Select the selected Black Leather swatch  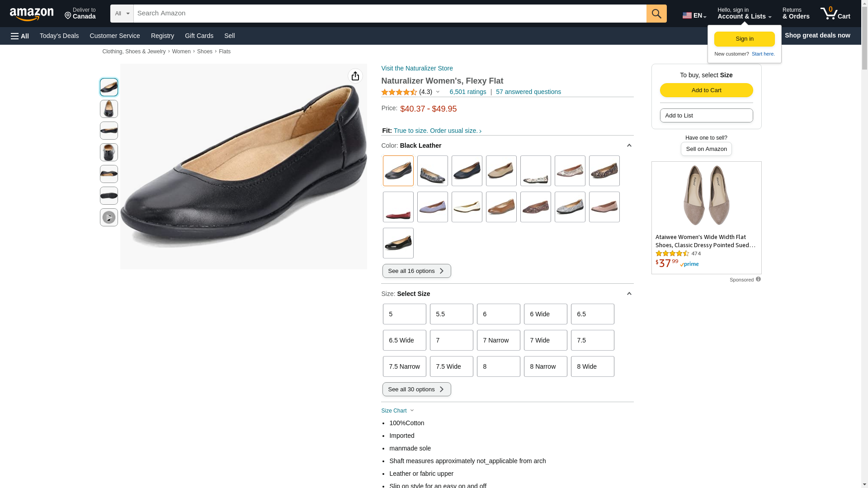point(398,171)
